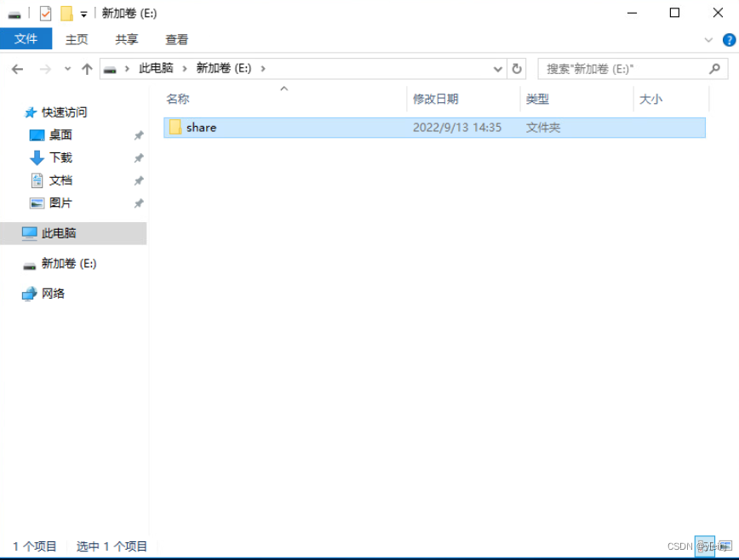Viewport: 739px width, 560px height.
Task: Open the 文件 menu
Action: [x=26, y=39]
